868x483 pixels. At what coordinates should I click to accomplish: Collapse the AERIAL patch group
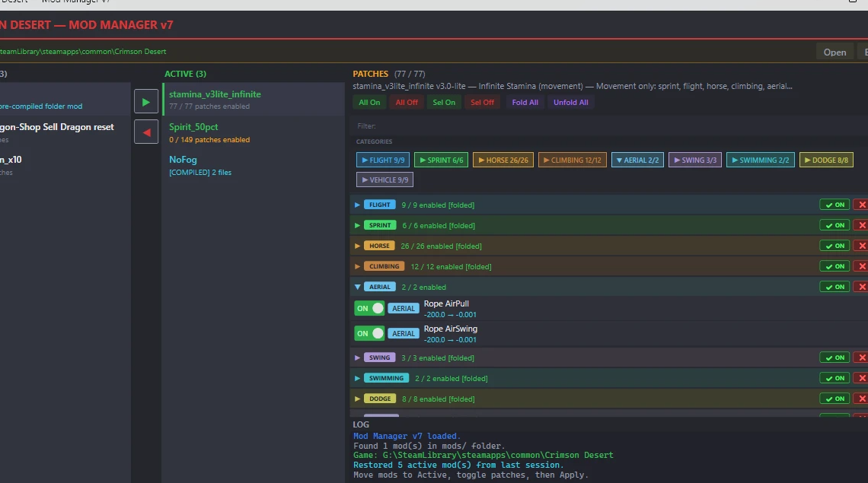pos(357,287)
